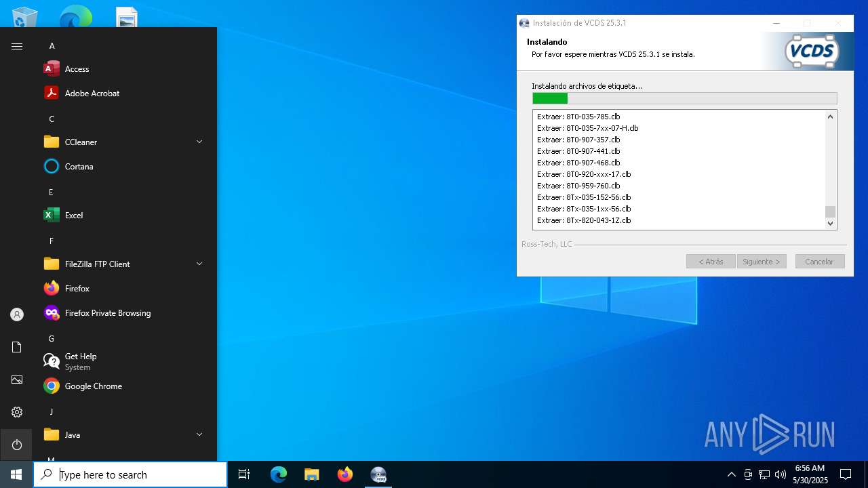This screenshot has width=868, height=488.
Task: Expand the Start menu hamburger navigation
Action: [x=17, y=46]
